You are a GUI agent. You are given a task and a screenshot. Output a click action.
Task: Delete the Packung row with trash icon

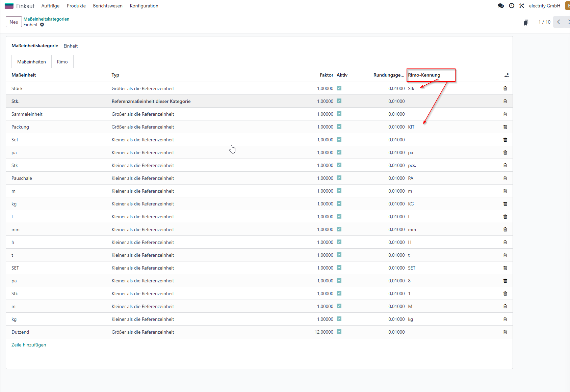505,127
